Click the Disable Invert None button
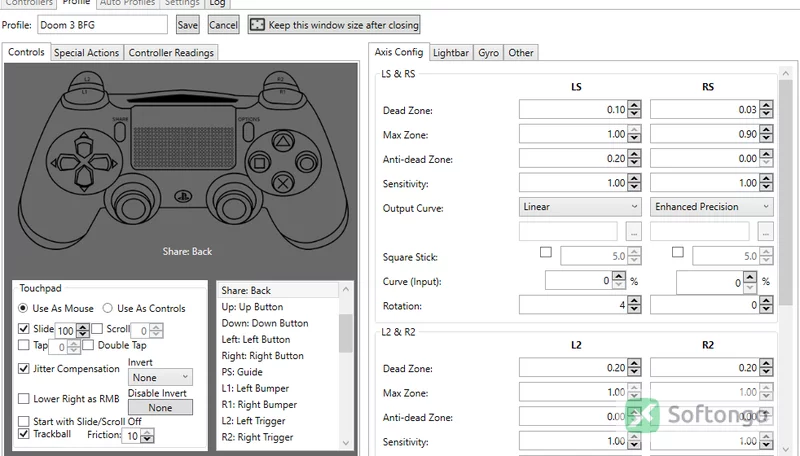Screen dimensions: 800x456 [x=160, y=408]
